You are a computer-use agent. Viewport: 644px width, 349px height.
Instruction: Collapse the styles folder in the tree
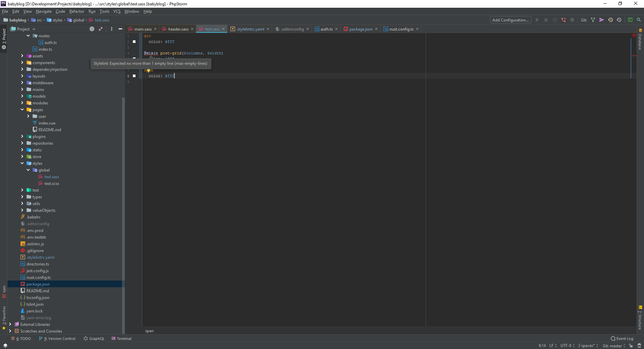pos(22,163)
